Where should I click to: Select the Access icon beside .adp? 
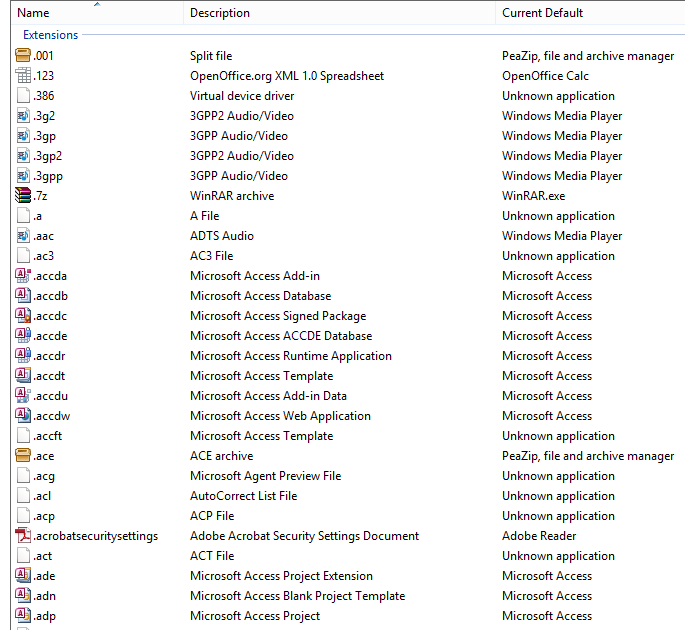[x=24, y=616]
